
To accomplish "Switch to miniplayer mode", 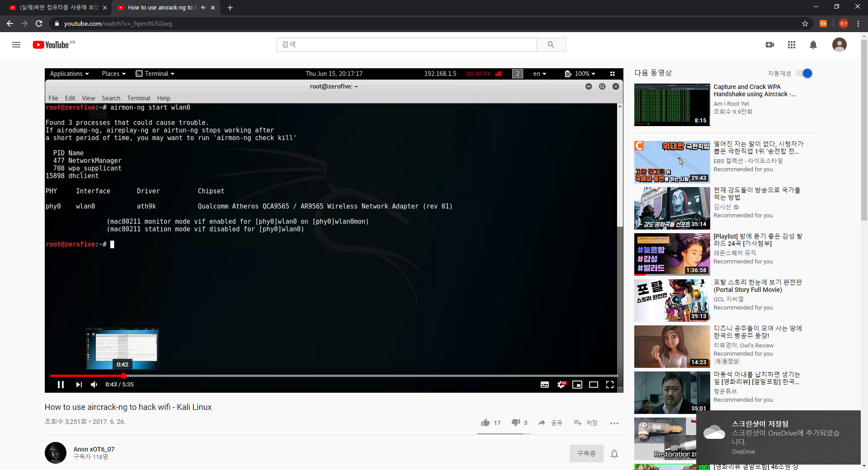I will click(577, 385).
